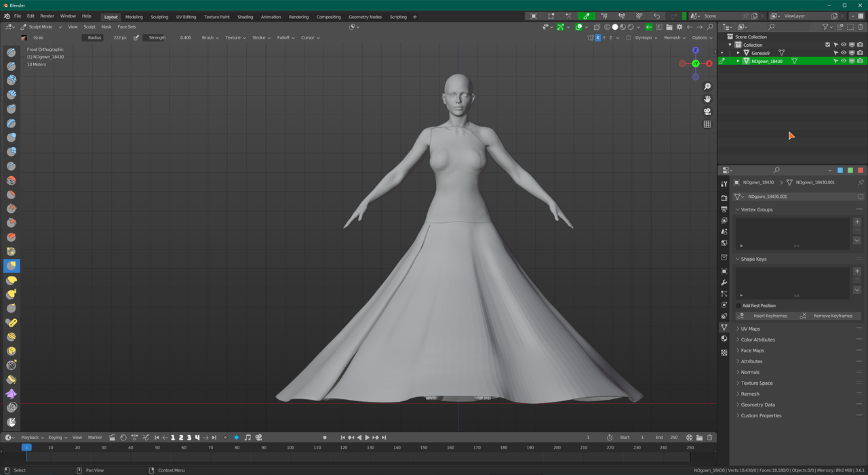Click the pan hand icon in viewport

[707, 99]
